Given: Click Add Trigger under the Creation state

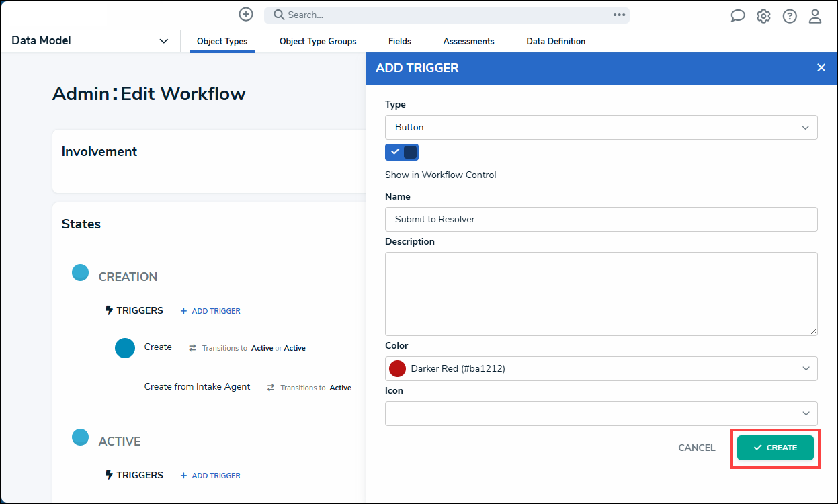Looking at the screenshot, I should (x=210, y=311).
